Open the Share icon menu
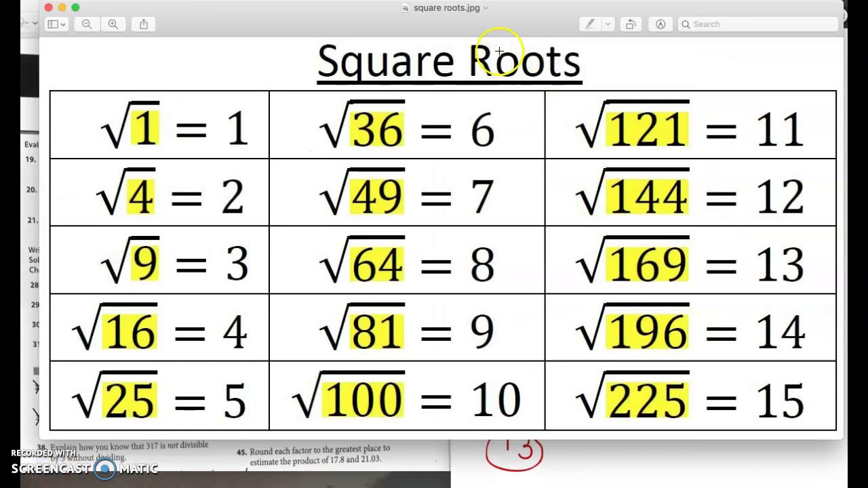Screen dimensions: 868x488 pyautogui.click(x=144, y=24)
